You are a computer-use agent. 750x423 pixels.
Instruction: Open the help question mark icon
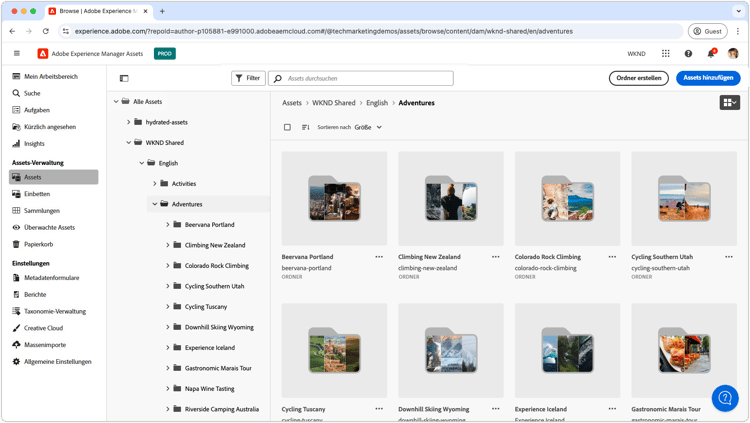[688, 54]
